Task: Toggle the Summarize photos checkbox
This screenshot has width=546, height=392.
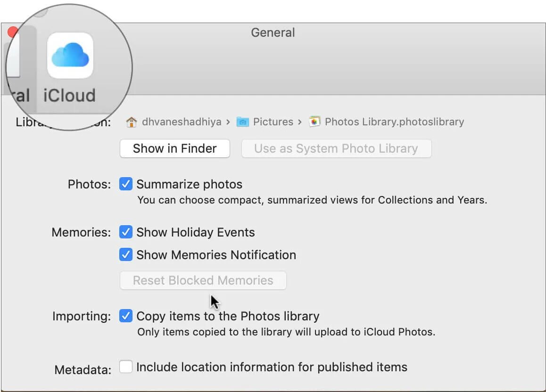Action: click(126, 184)
